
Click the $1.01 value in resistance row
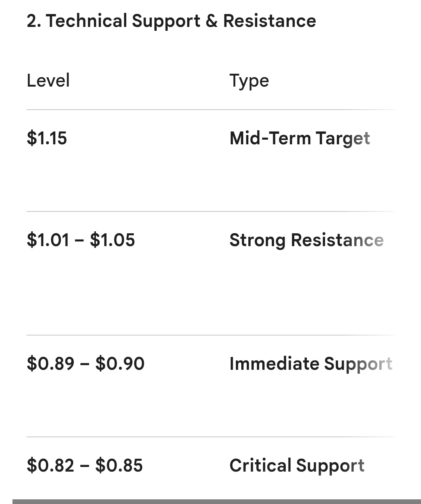[48, 240]
